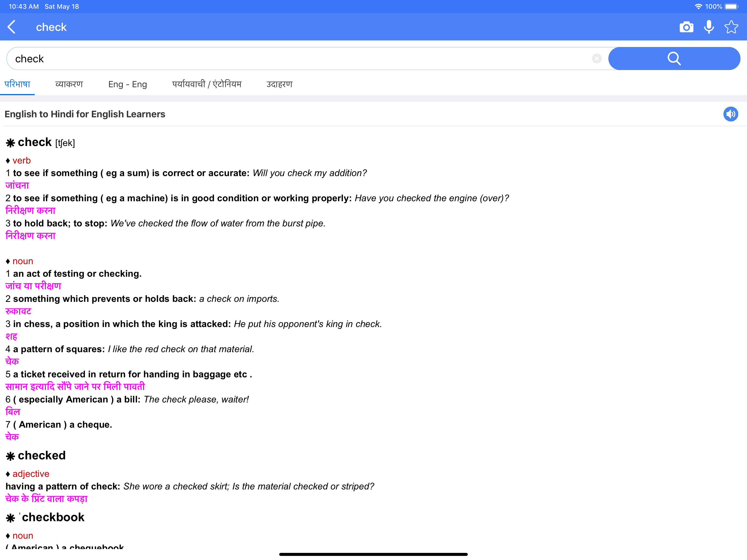The height and width of the screenshot is (560, 747).
Task: Open the Eng - Eng tab
Action: pyautogui.click(x=127, y=84)
